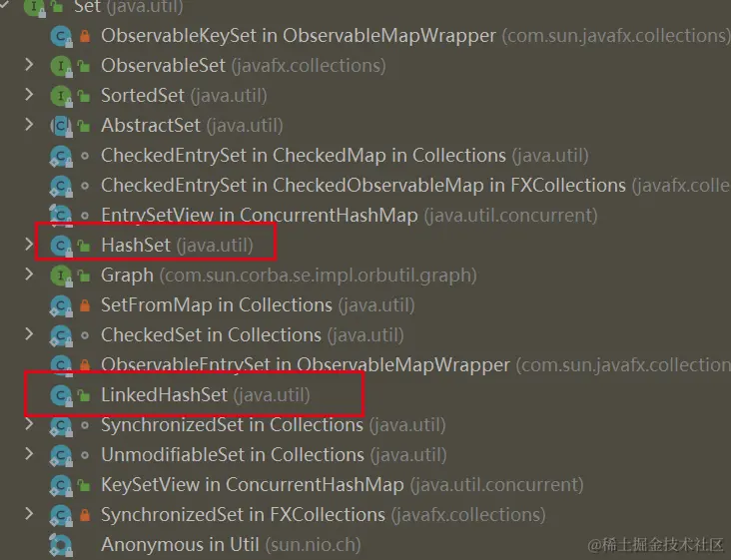Screen dimensions: 731x560
Task: Click the private lock icon next to SetFromMap
Action: click(x=85, y=305)
